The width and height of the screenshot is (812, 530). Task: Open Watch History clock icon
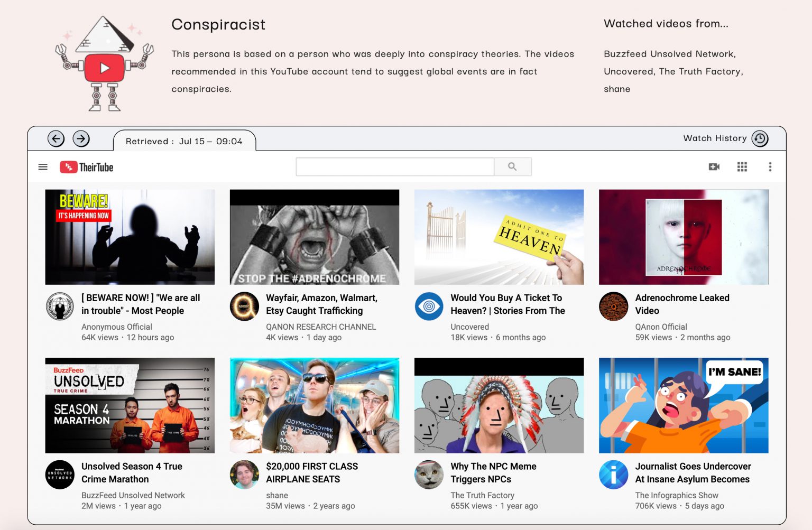760,138
